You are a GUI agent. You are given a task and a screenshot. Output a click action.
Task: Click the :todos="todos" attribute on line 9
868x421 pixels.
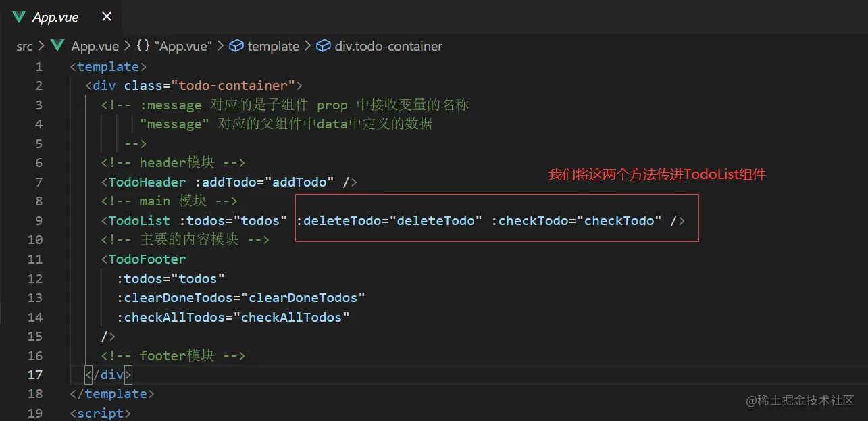pyautogui.click(x=234, y=220)
